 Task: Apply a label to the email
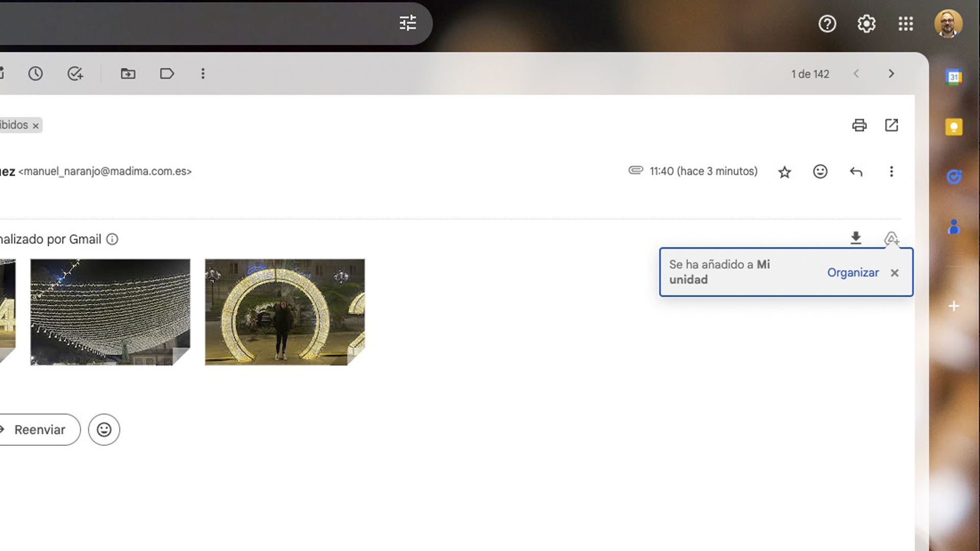[167, 74]
